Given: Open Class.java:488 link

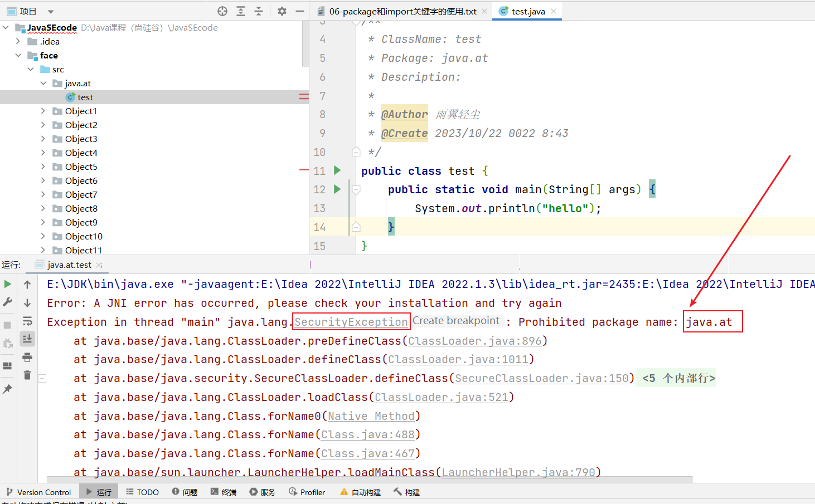Looking at the screenshot, I should coord(368,435).
